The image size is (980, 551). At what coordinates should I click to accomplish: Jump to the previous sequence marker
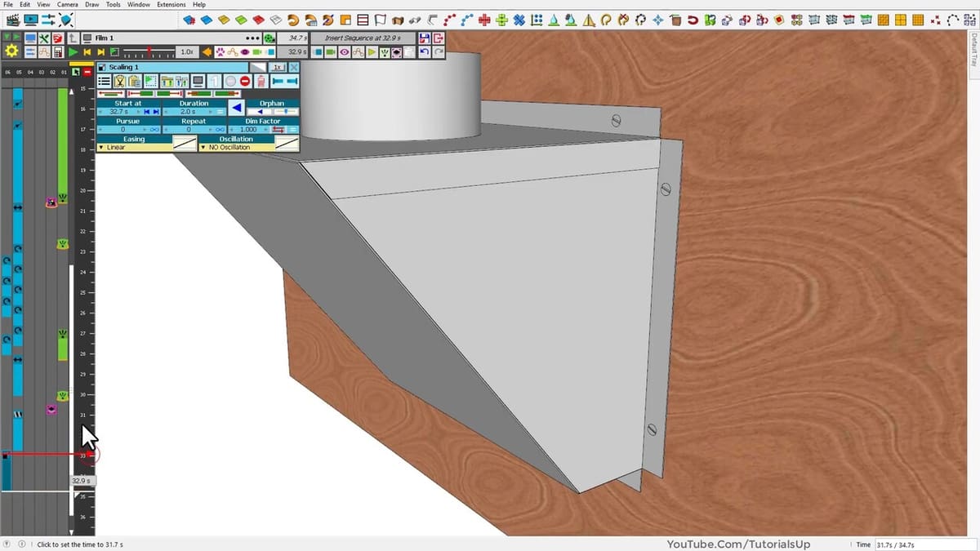click(x=87, y=52)
